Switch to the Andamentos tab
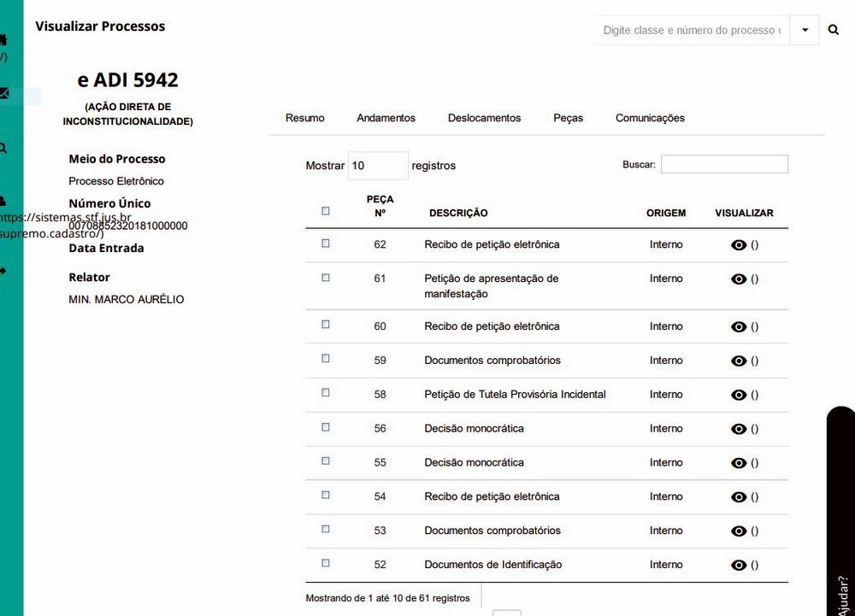 click(386, 118)
